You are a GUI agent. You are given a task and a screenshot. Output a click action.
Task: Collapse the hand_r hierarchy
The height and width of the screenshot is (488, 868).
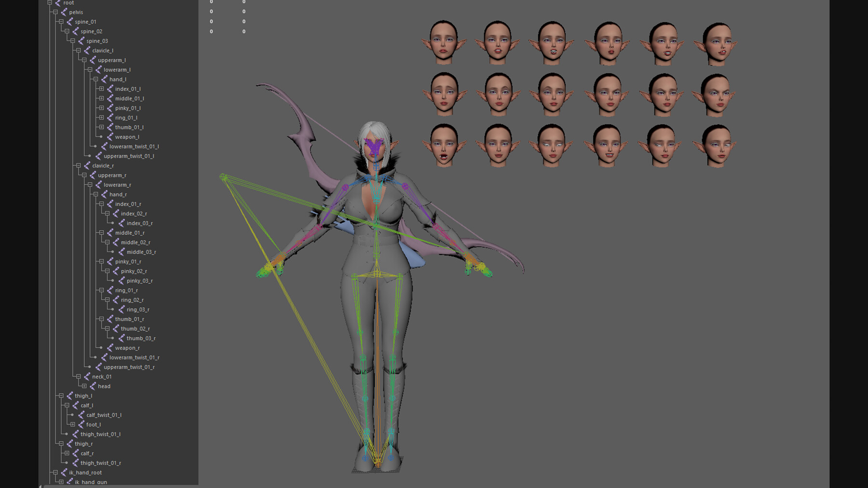click(95, 194)
